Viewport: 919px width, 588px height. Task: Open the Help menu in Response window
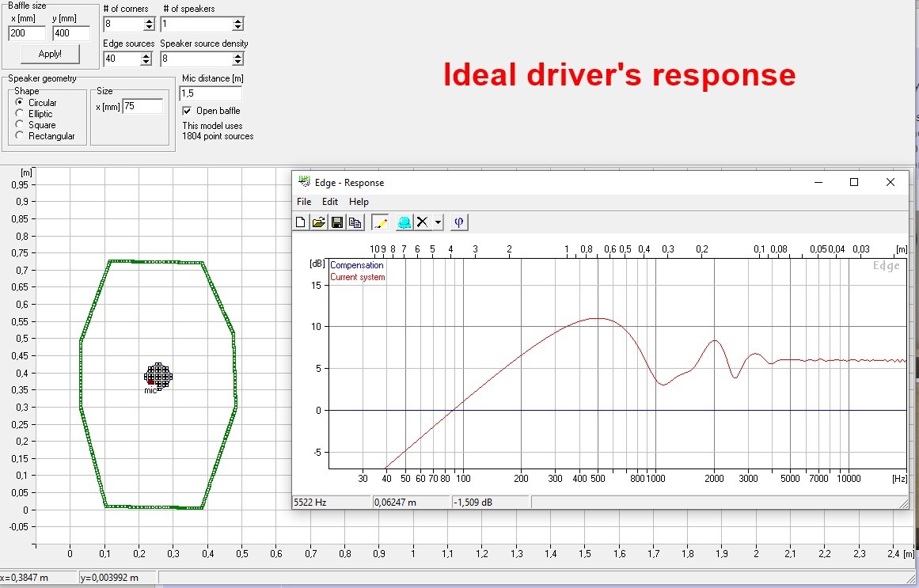(x=359, y=202)
